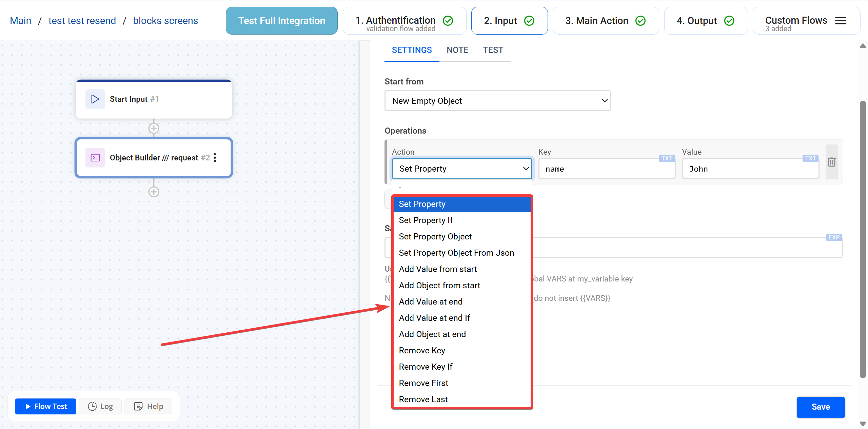Open Custom Flows hamburger menu icon
This screenshot has width=868, height=429.
click(841, 21)
